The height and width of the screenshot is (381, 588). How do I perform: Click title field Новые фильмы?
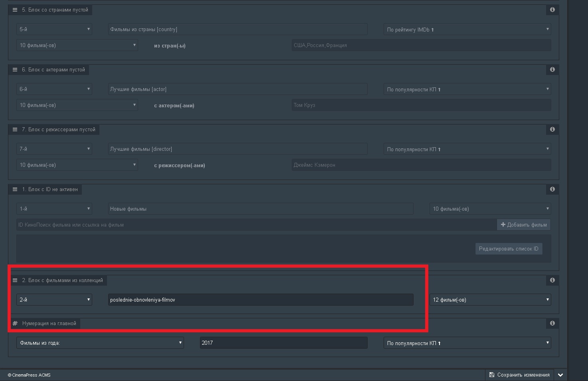[261, 209]
